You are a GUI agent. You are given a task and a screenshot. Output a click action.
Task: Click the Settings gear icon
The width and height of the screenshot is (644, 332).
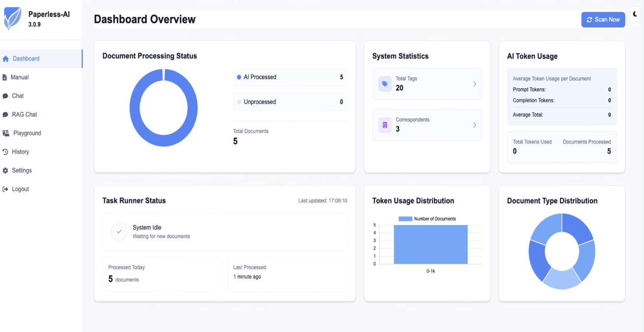[5, 171]
